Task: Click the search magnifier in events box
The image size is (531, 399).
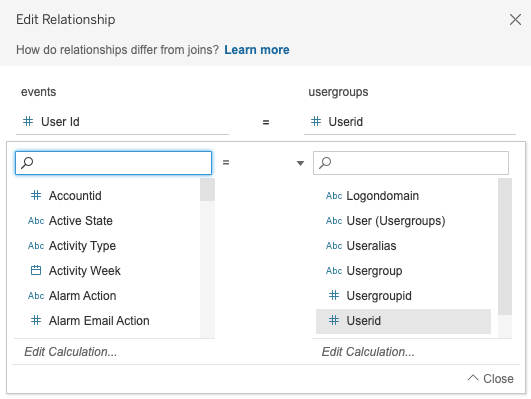Action: [x=27, y=163]
